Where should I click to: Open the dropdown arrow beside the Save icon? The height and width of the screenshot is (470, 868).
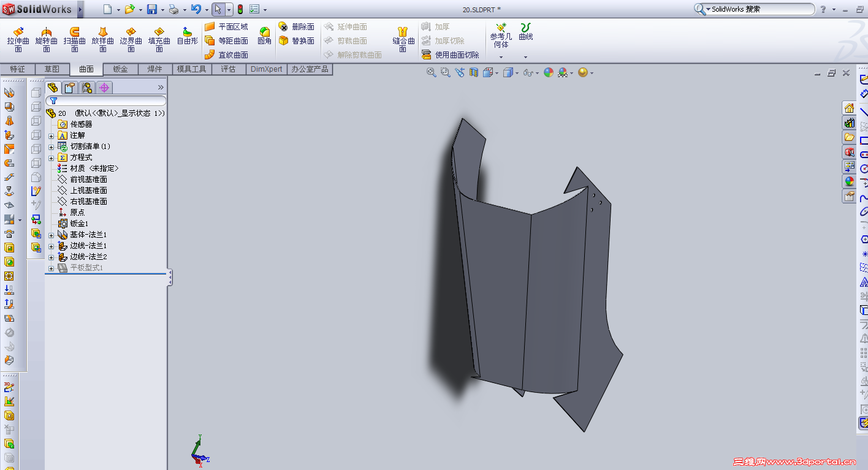click(162, 10)
